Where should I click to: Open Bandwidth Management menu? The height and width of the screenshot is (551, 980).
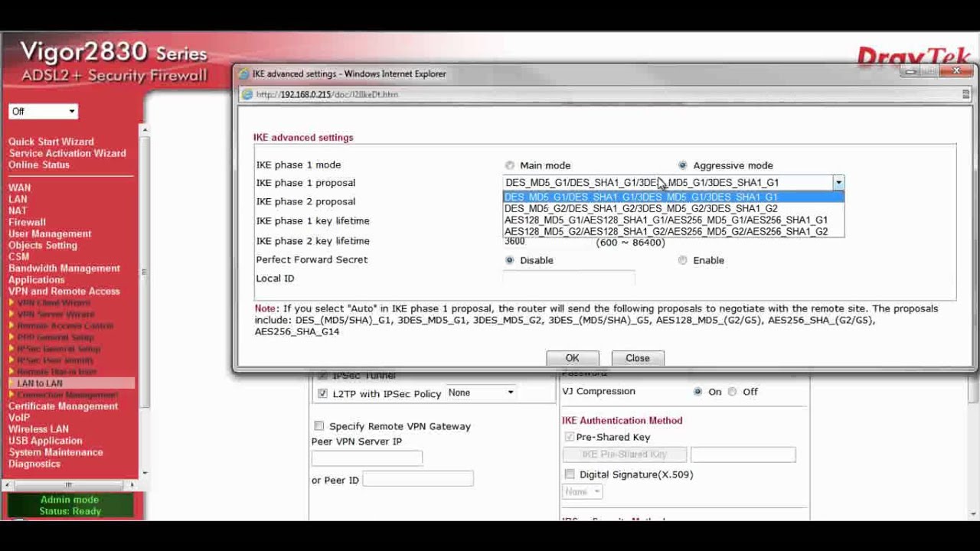pyautogui.click(x=64, y=268)
